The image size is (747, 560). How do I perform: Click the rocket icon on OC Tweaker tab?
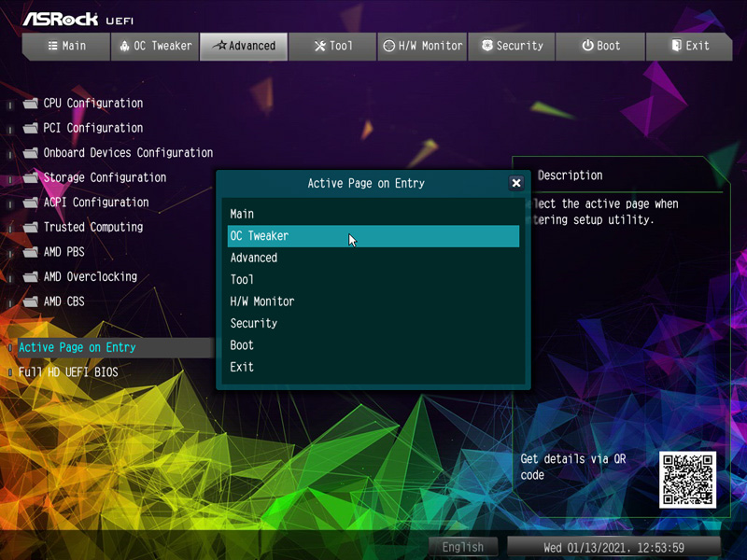124,46
